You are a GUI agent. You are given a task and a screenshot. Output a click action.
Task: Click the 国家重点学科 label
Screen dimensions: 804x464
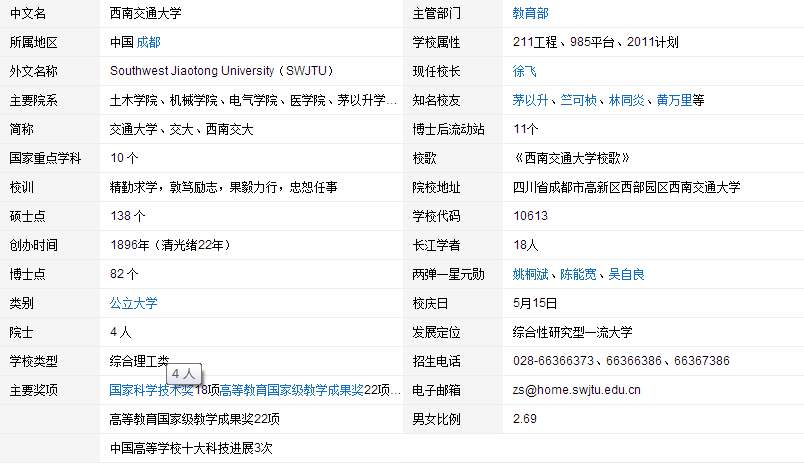(45, 158)
